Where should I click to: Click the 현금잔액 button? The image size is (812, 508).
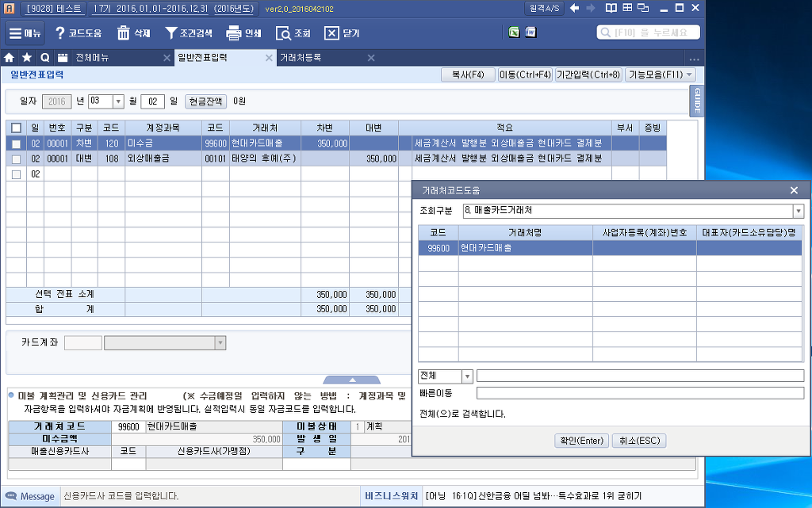(205, 101)
